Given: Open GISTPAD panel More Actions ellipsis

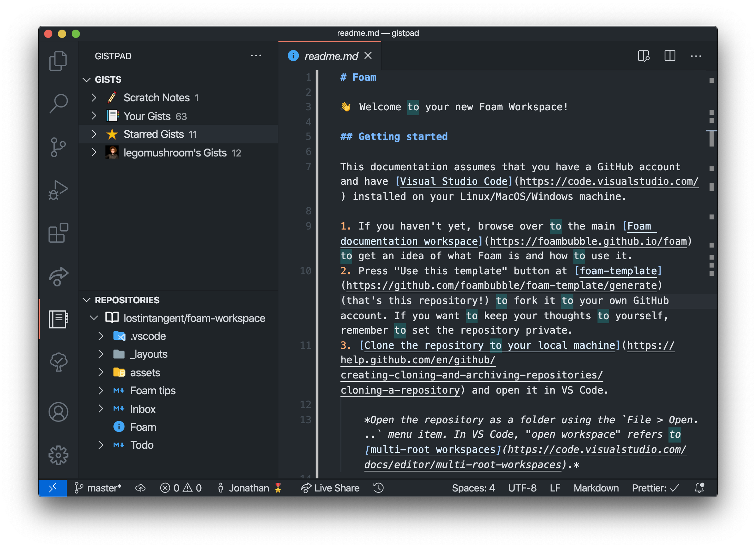Looking at the screenshot, I should (x=256, y=55).
